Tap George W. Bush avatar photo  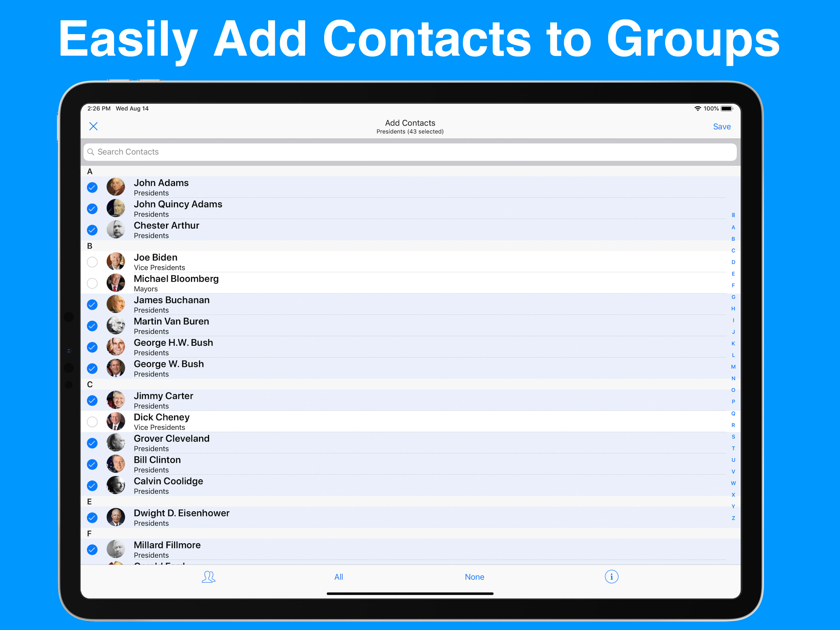point(116,367)
